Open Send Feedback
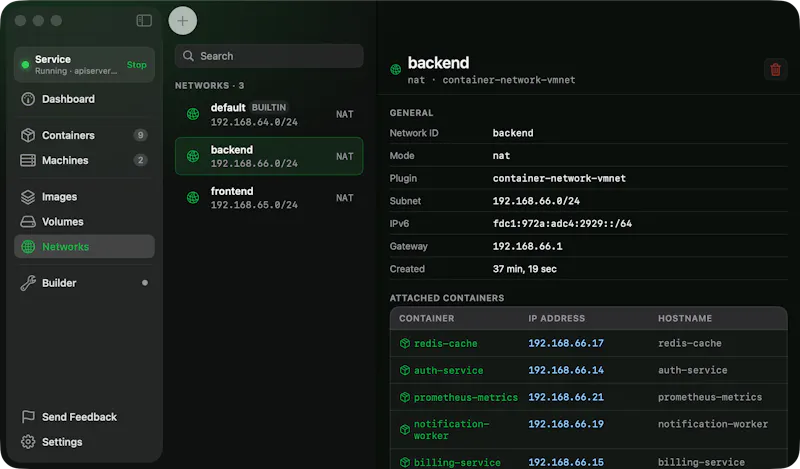 (84, 417)
